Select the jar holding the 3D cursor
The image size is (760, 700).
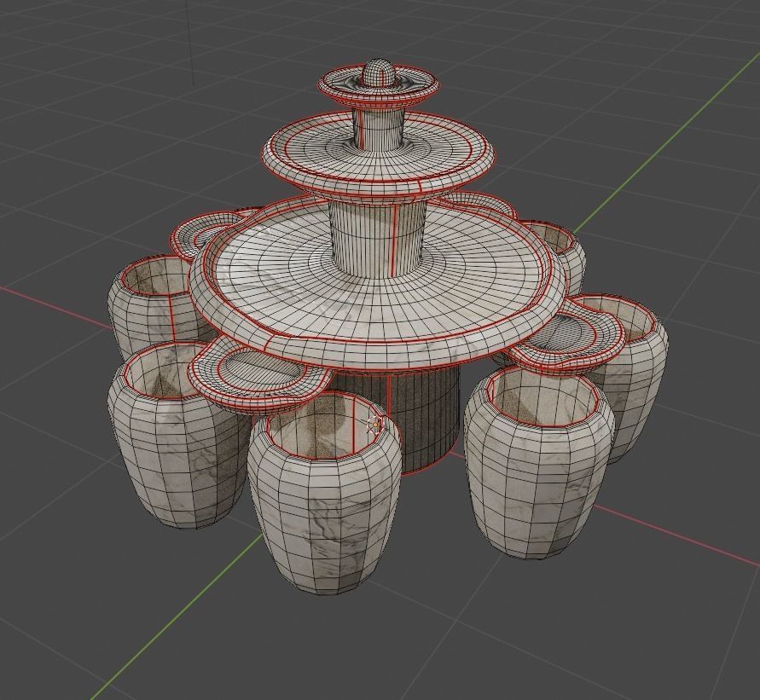324,493
